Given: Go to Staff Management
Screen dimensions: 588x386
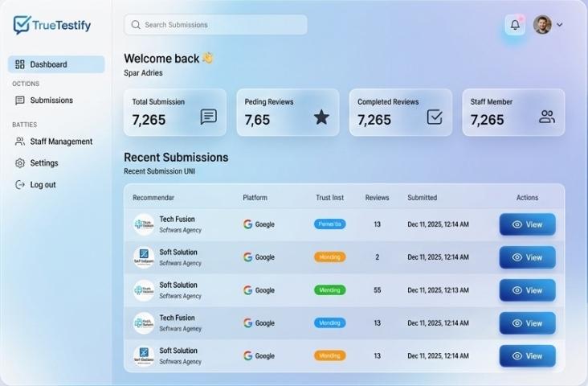Looking at the screenshot, I should 61,142.
